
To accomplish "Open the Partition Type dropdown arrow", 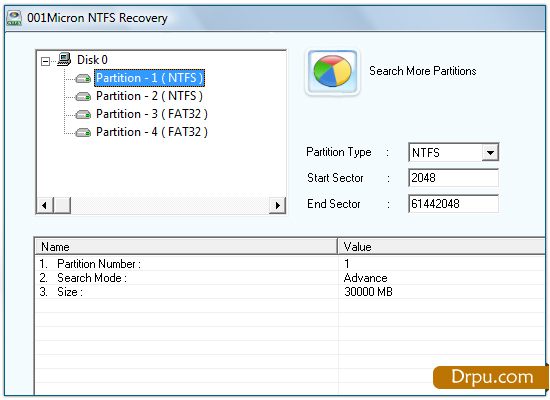I will pyautogui.click(x=490, y=153).
